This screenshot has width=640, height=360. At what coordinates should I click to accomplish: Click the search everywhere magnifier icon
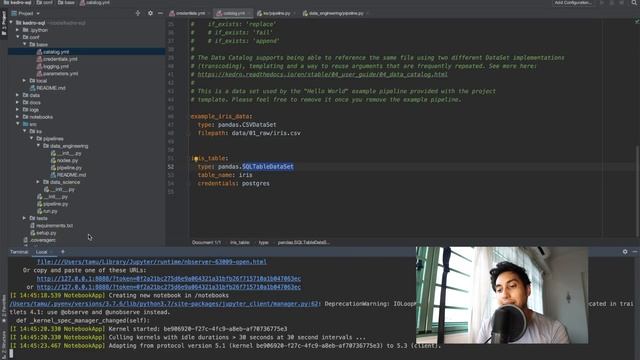[x=635, y=2]
